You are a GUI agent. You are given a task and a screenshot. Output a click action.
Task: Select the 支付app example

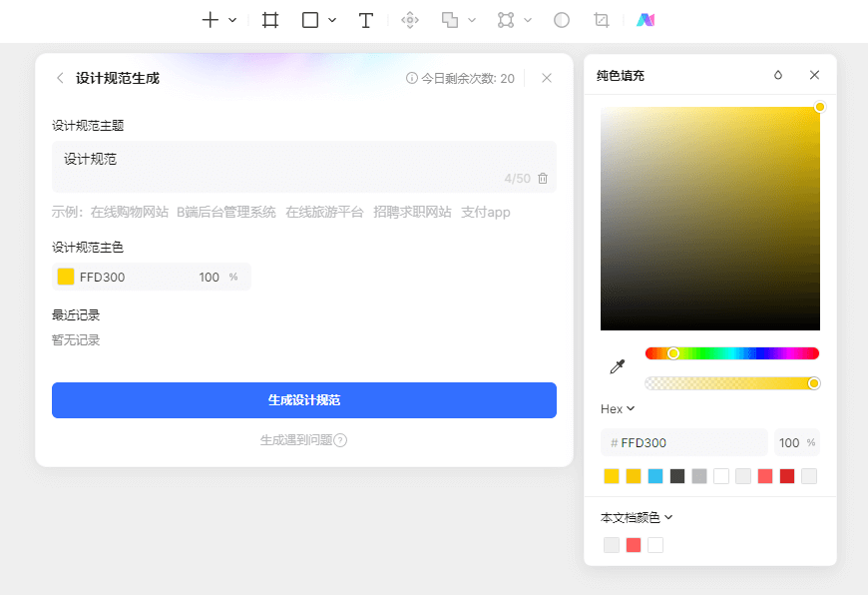(x=486, y=213)
